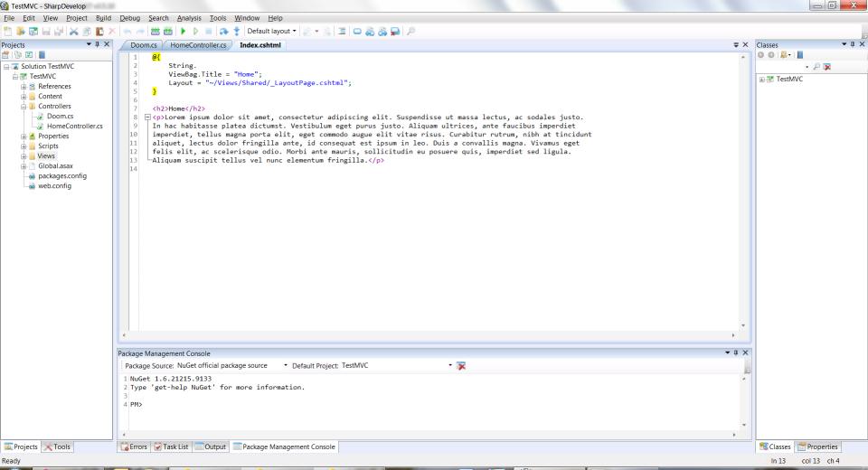868x470 pixels.
Task: Open the Default layout dropdown
Action: pos(272,32)
